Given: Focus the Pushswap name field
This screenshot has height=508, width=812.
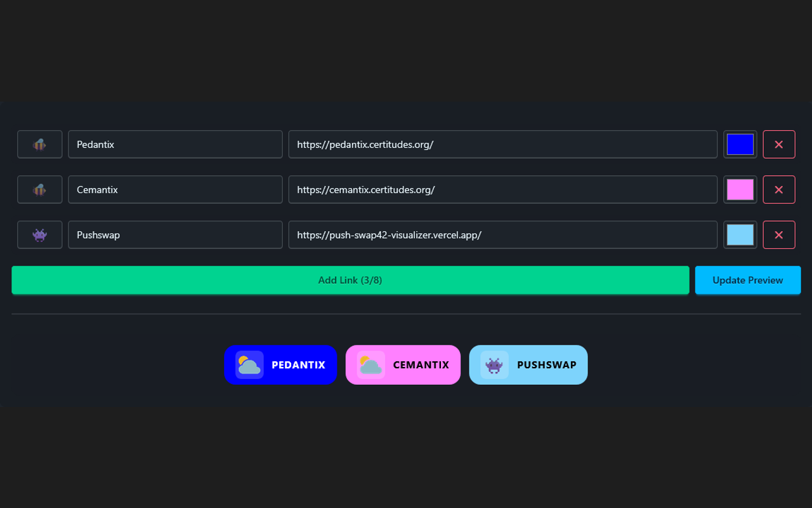Looking at the screenshot, I should click(x=175, y=235).
